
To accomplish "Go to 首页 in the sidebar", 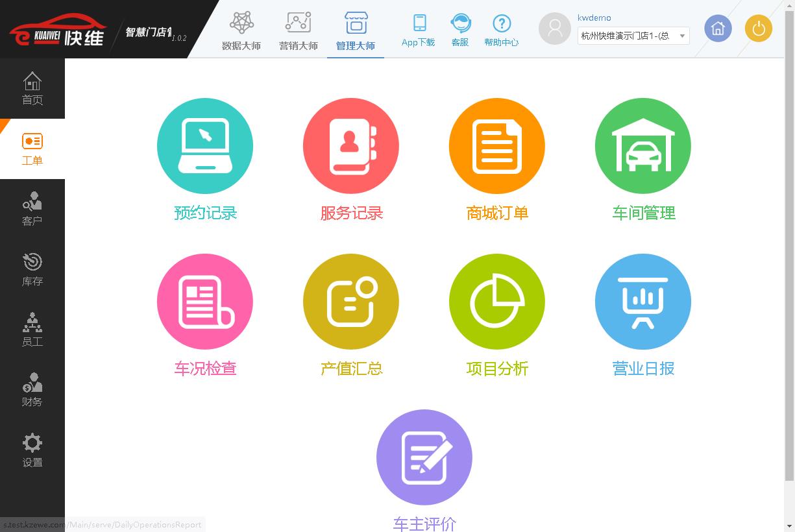I will point(32,89).
